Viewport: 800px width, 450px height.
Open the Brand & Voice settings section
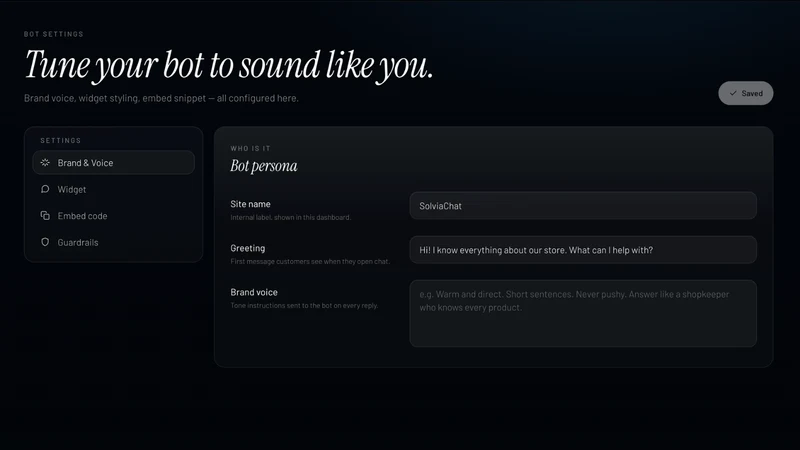(x=113, y=163)
